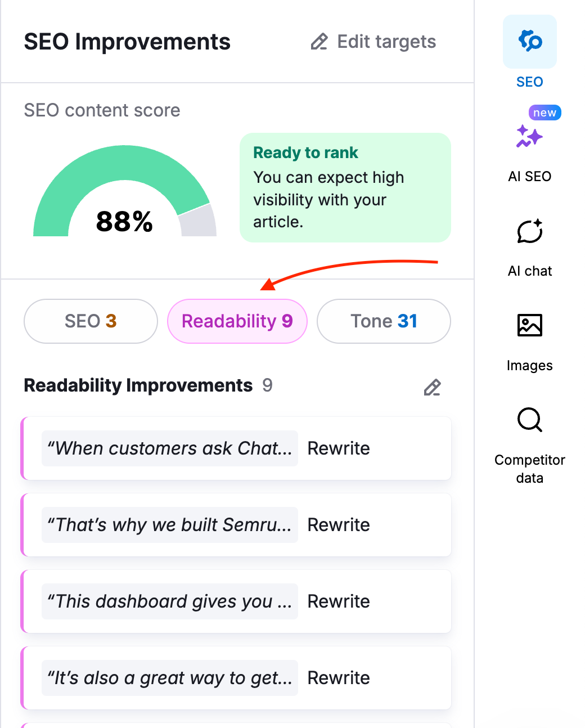The width and height of the screenshot is (585, 728).
Task: Click the Ready to rank message box
Action: pyautogui.click(x=345, y=188)
